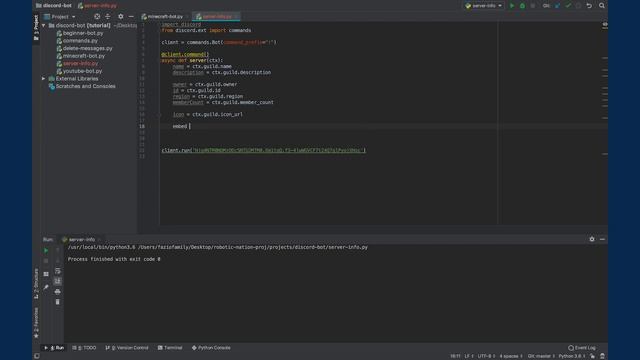Toggle the Project sidebar stripe button
640x360 pixels.
pos(36,27)
